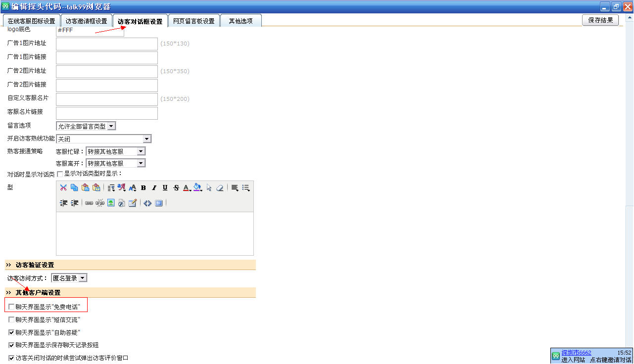Open the font family icon menu
Screen dimensions: 634x364
(x=122, y=188)
